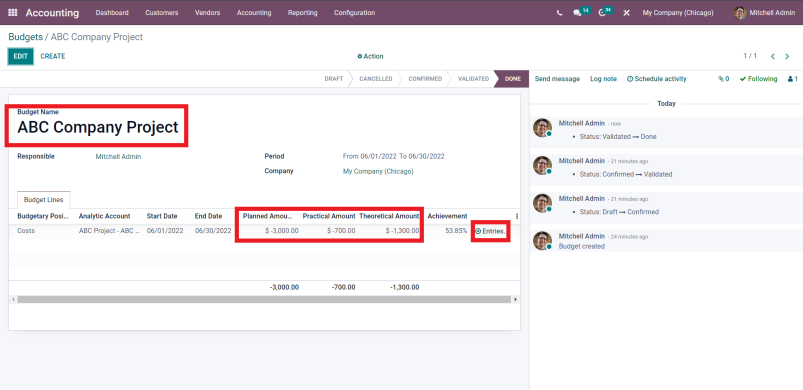Image resolution: width=803 pixels, height=390 pixels.
Task: Open the apps grid menu icon
Action: [13, 13]
